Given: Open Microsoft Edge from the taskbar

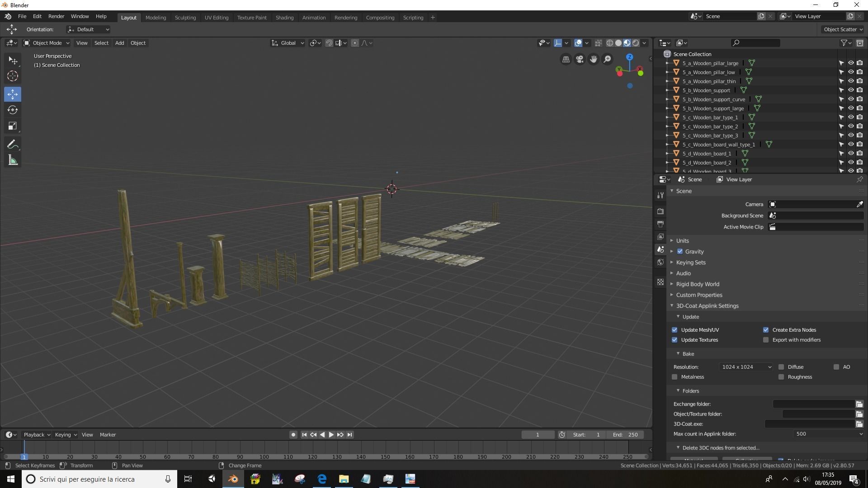Looking at the screenshot, I should point(322,479).
